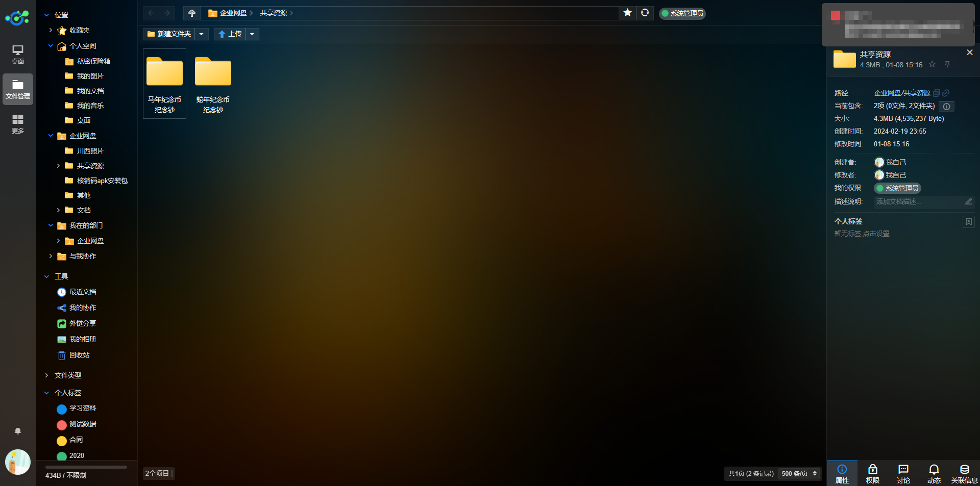Toggle the pin icon in properties header

[947, 64]
